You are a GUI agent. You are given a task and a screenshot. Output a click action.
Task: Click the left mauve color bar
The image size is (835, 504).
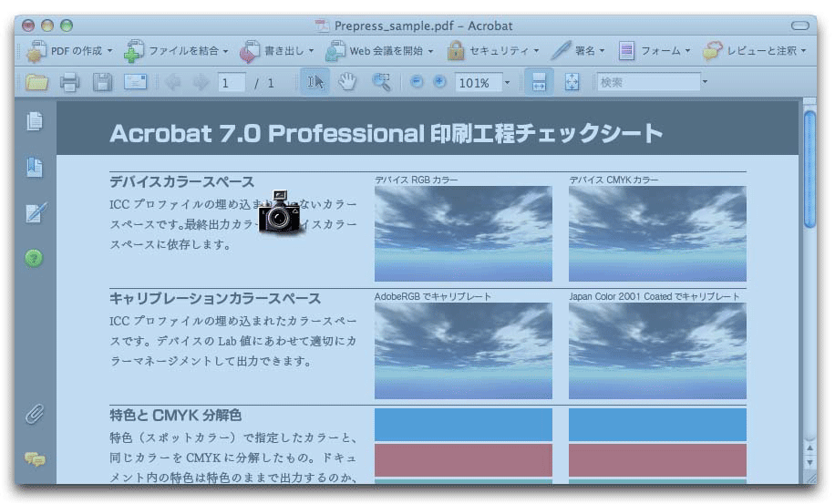pos(463,460)
